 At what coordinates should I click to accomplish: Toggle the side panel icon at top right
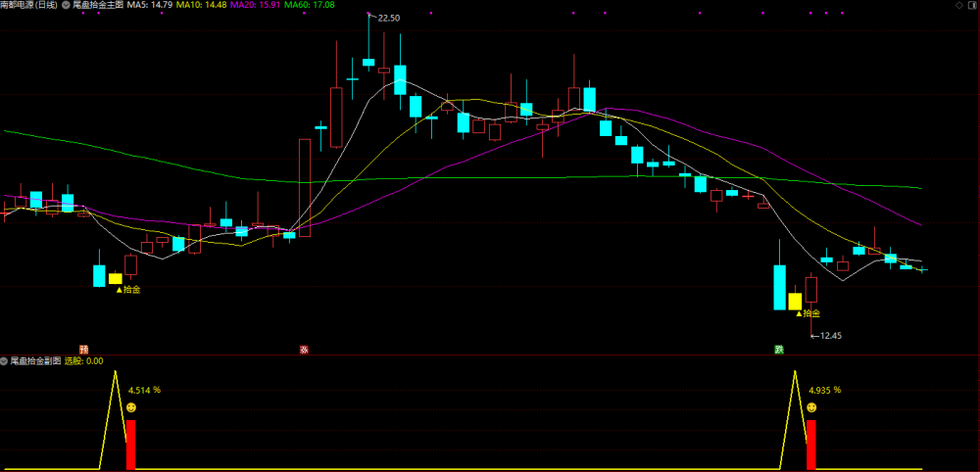coord(972,5)
